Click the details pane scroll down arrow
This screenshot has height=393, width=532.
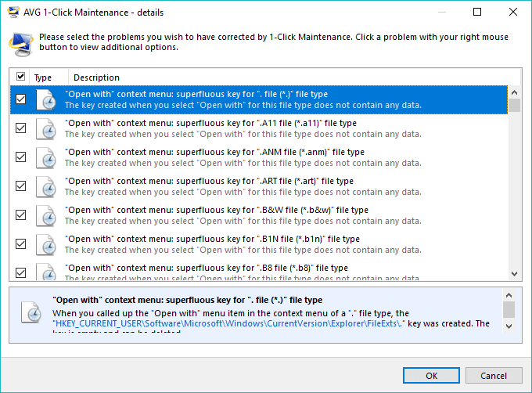tap(509, 326)
